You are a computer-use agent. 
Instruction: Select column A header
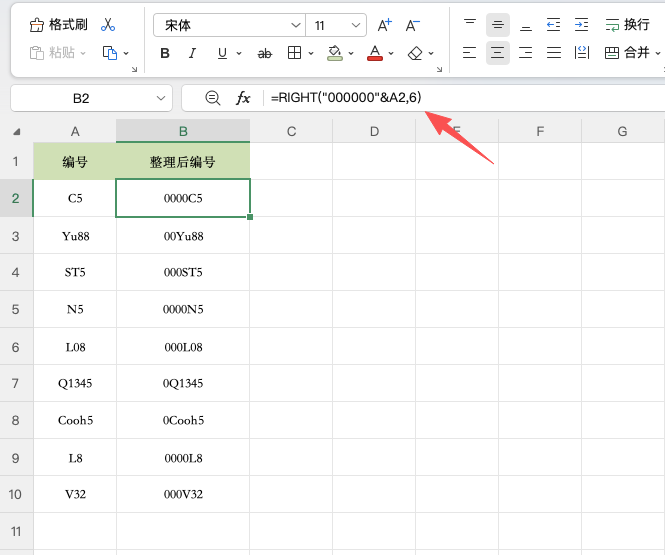click(75, 131)
